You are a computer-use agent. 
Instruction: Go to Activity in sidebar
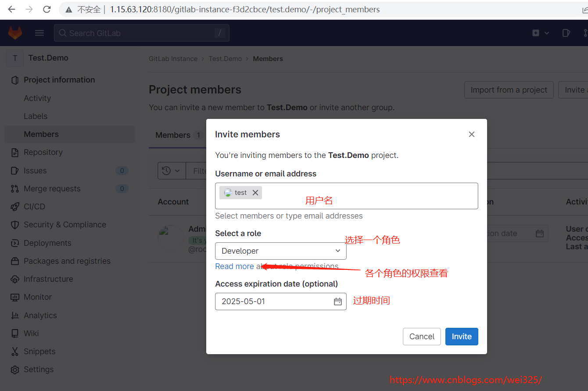click(x=37, y=98)
